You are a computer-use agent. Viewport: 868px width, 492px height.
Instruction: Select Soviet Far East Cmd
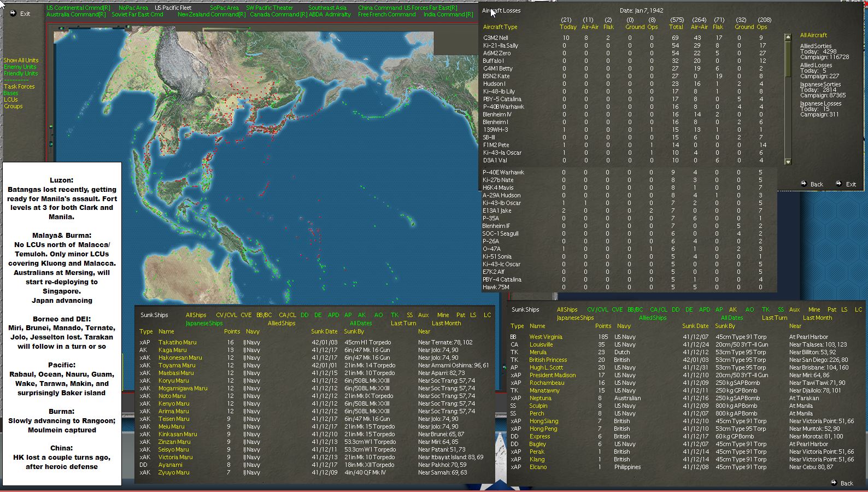(137, 15)
